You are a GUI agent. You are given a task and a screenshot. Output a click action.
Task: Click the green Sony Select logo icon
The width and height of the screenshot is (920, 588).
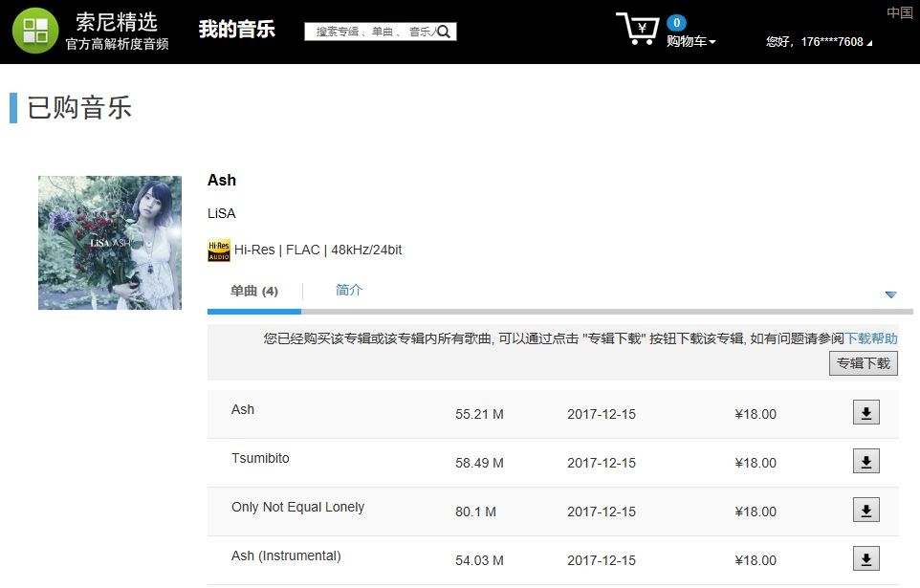point(35,31)
